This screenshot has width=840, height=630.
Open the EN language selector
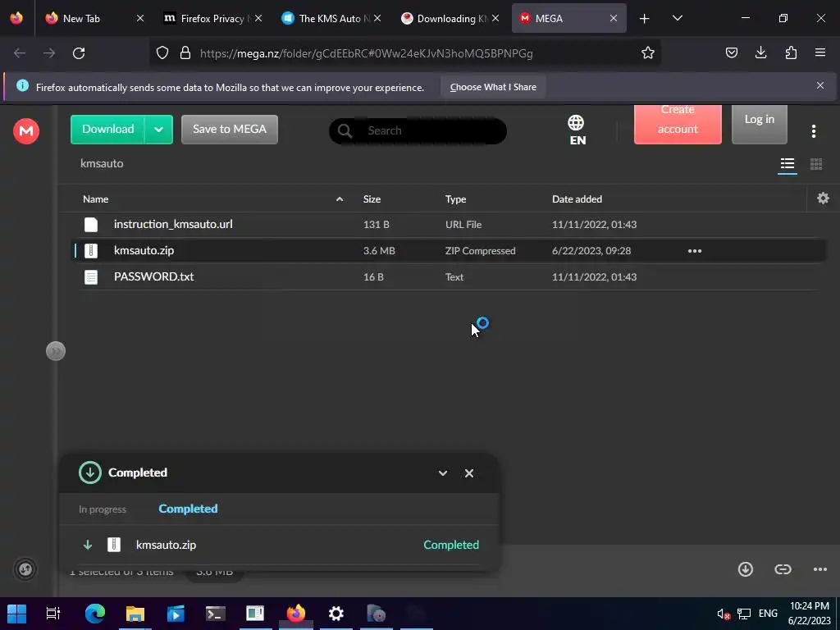pos(577,130)
